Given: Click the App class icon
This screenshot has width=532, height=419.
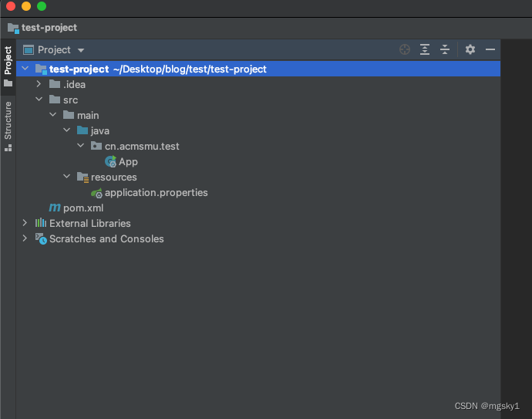Looking at the screenshot, I should pyautogui.click(x=110, y=161).
